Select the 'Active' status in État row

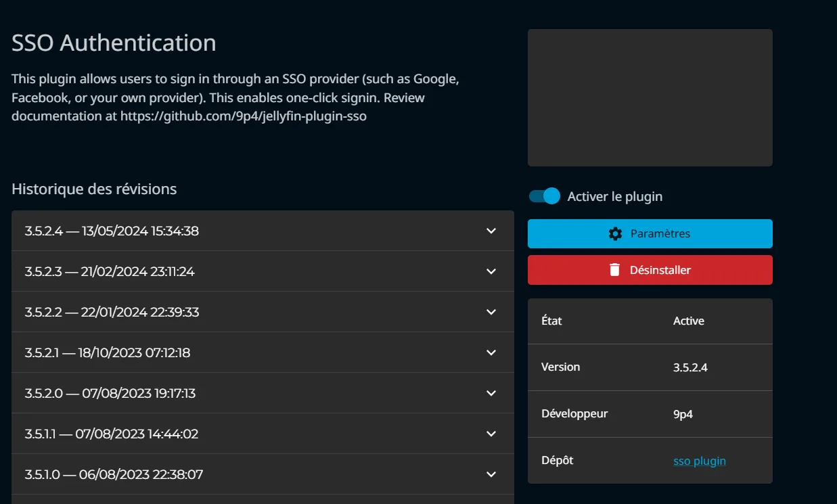click(x=688, y=321)
